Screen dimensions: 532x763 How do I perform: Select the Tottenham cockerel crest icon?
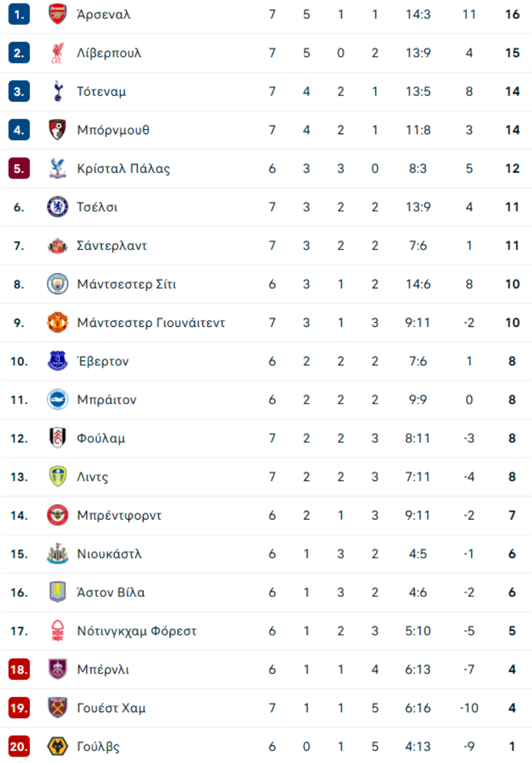click(57, 92)
